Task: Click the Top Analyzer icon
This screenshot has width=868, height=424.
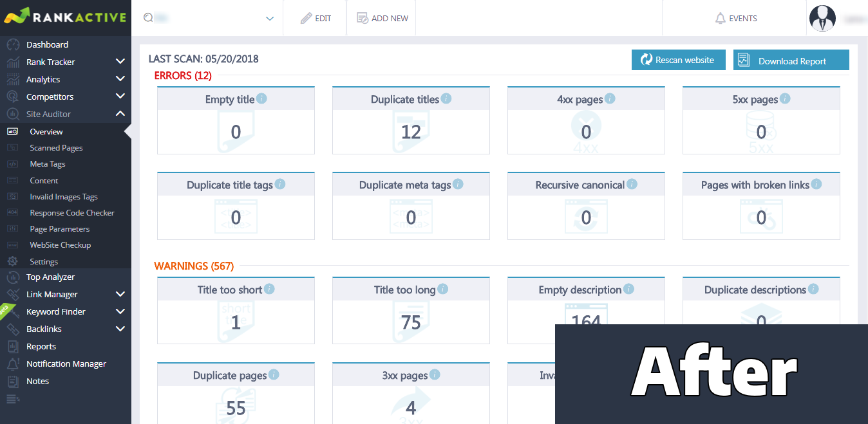Action: [x=13, y=277]
